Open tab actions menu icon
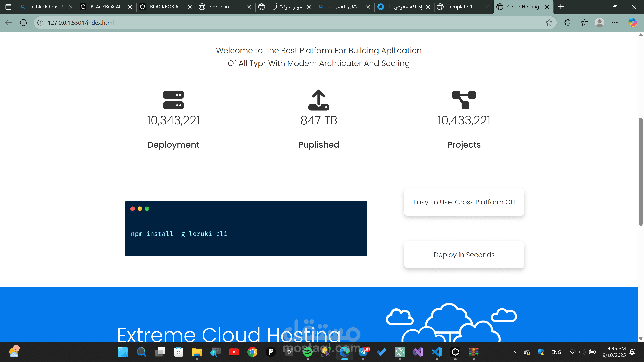Viewport: 644px width, 362px height. tap(8, 7)
